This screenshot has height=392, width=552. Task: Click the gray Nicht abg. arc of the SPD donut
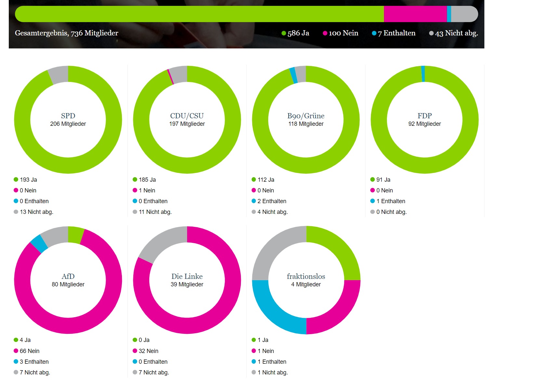59,74
